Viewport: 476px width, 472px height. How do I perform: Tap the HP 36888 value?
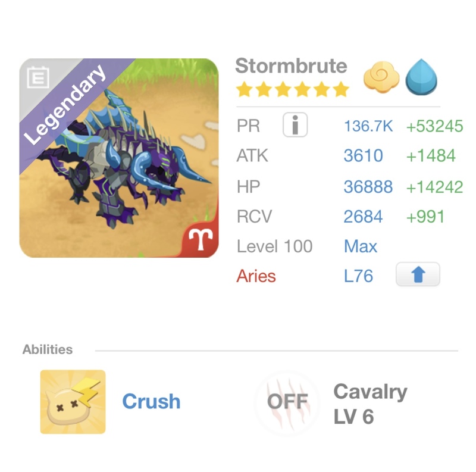click(x=368, y=187)
